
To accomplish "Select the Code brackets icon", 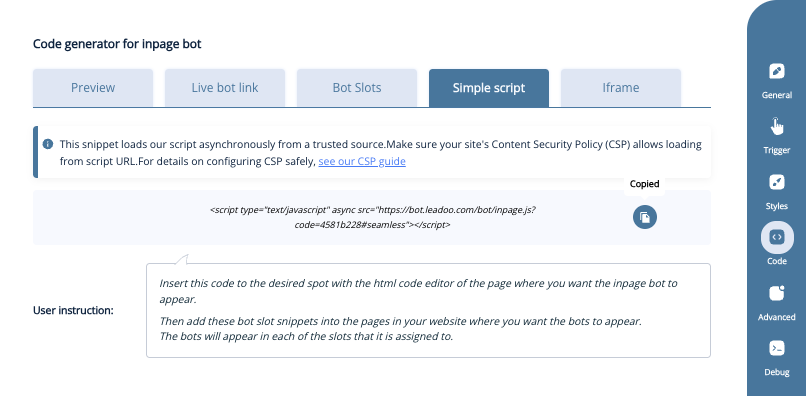I will click(x=777, y=237).
